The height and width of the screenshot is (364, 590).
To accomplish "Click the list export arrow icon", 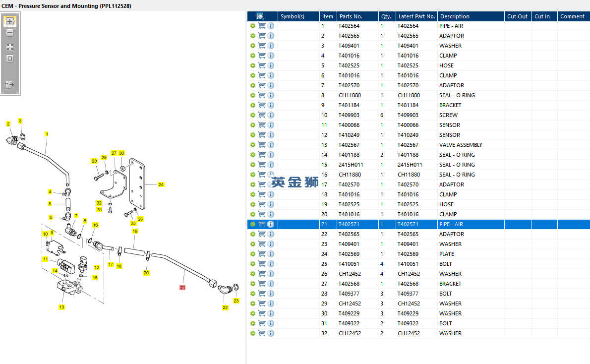I will pyautogui.click(x=10, y=85).
